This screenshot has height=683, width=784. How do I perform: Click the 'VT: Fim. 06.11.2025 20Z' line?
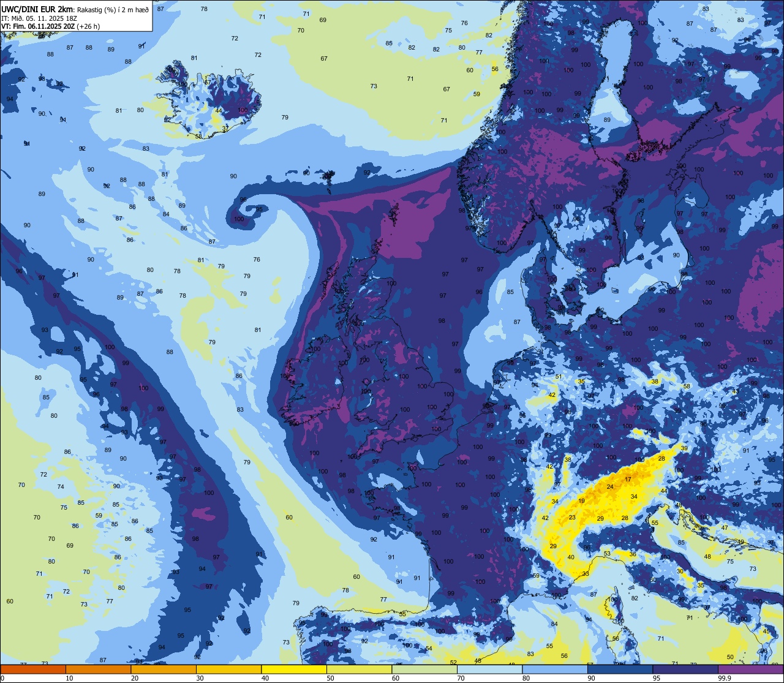pos(39,26)
